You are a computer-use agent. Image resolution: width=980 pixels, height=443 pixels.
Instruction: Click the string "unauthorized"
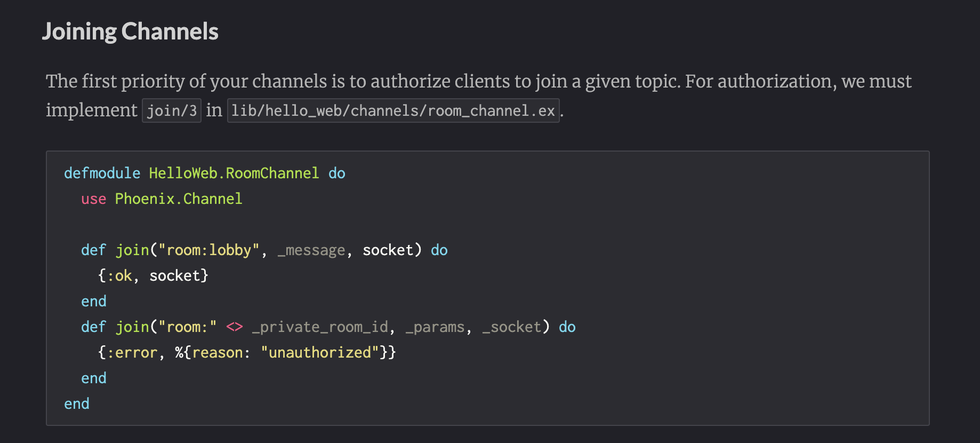tap(320, 352)
